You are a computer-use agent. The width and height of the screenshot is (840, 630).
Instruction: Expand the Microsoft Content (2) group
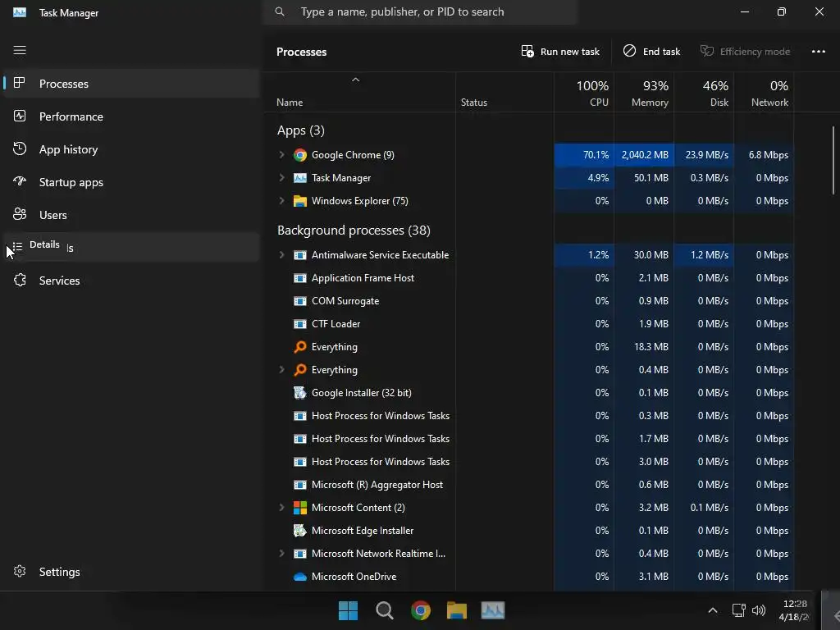(282, 507)
